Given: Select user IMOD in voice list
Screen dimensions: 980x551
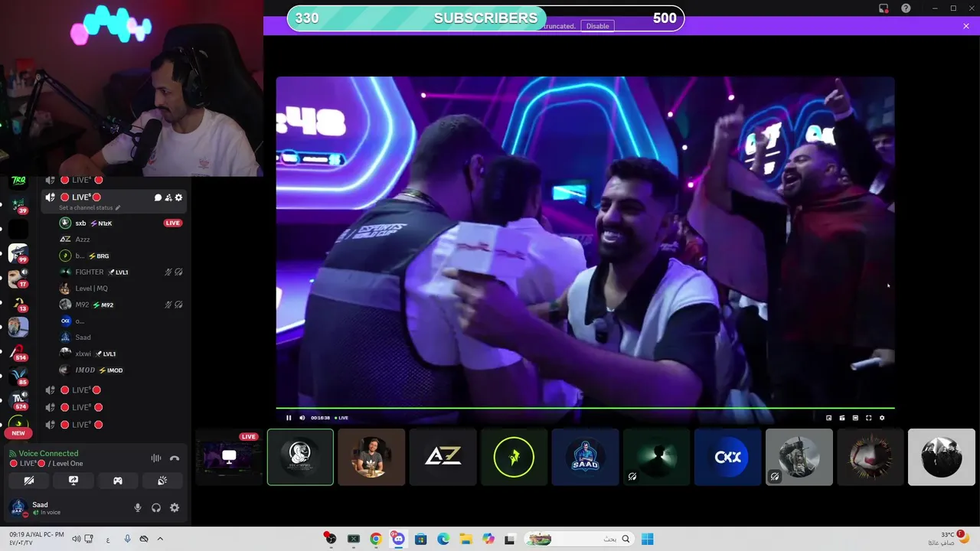Looking at the screenshot, I should [x=122, y=370].
